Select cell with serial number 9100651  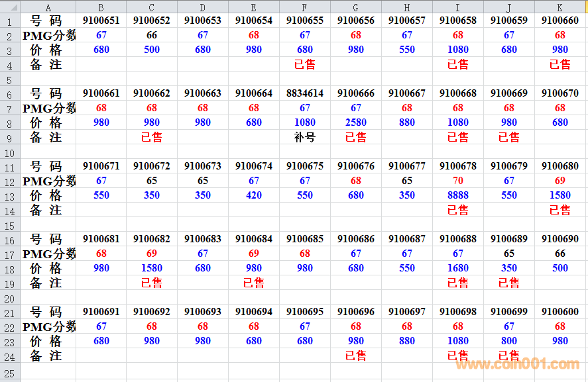pyautogui.click(x=101, y=21)
